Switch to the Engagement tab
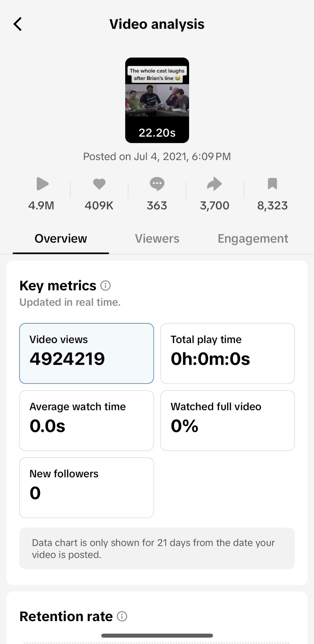314x644 pixels. 253,239
